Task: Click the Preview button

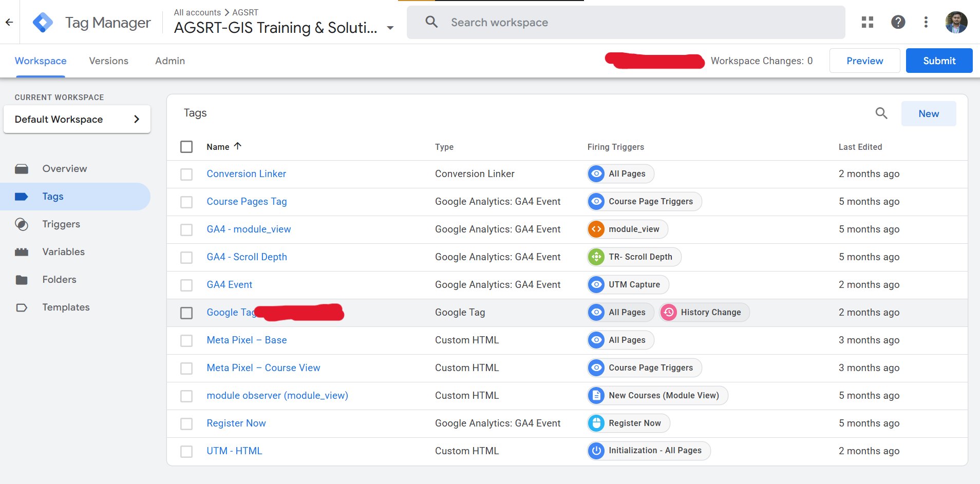Action: coord(865,61)
